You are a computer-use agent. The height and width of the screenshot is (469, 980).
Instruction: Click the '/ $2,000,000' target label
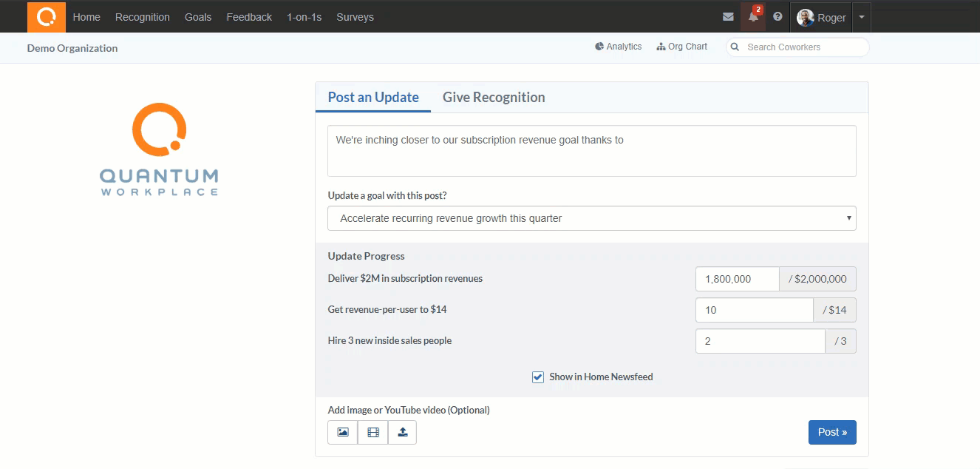pos(817,279)
